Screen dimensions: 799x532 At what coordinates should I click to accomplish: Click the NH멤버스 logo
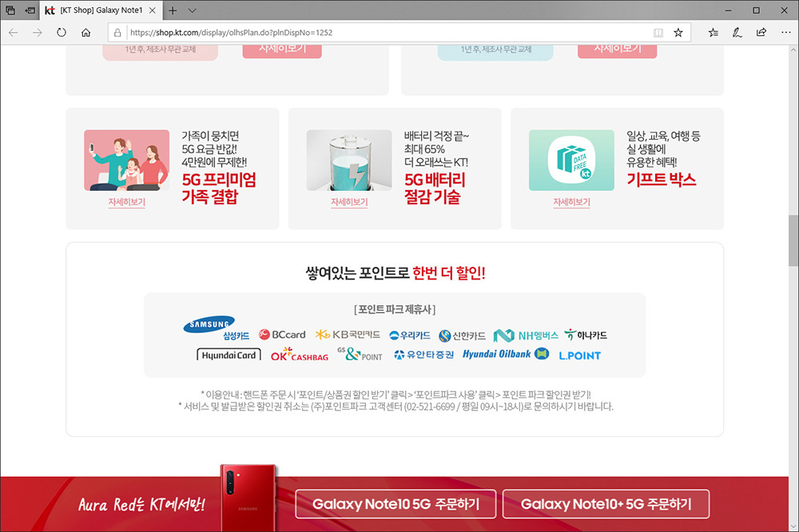[526, 335]
